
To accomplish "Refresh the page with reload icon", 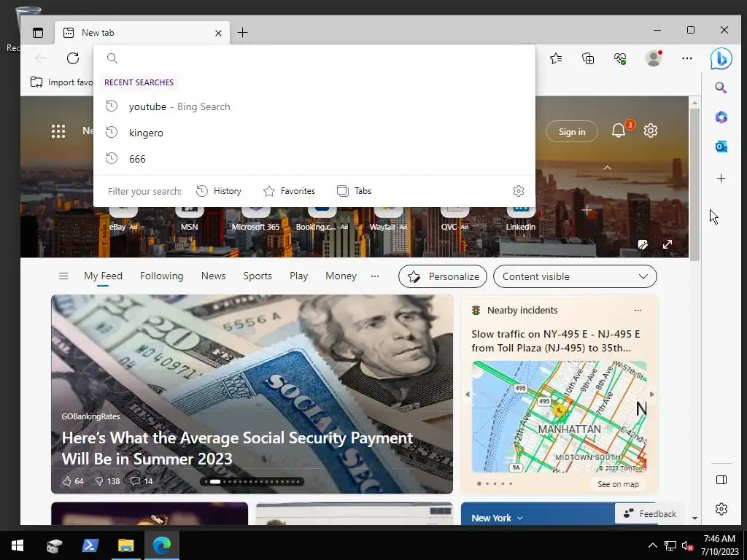I will tap(73, 58).
